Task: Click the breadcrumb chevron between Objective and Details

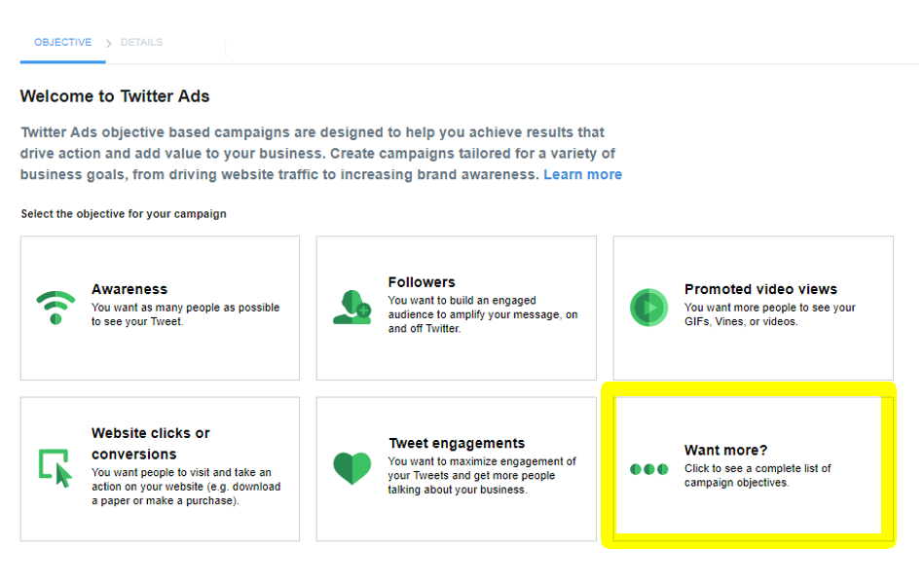Action: coord(108,43)
